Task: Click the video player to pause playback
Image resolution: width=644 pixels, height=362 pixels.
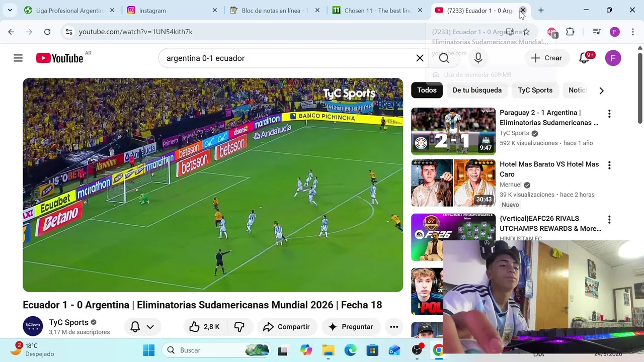Action: 213,185
